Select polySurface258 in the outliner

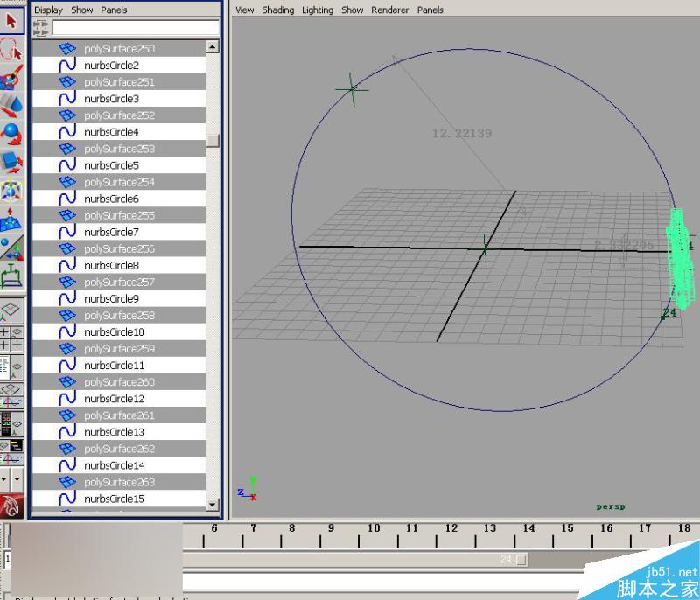(119, 316)
